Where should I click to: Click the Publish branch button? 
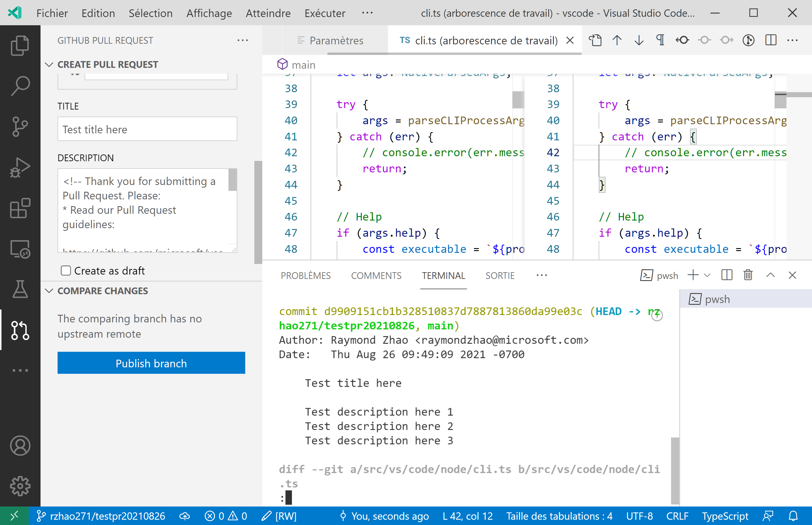pos(151,363)
